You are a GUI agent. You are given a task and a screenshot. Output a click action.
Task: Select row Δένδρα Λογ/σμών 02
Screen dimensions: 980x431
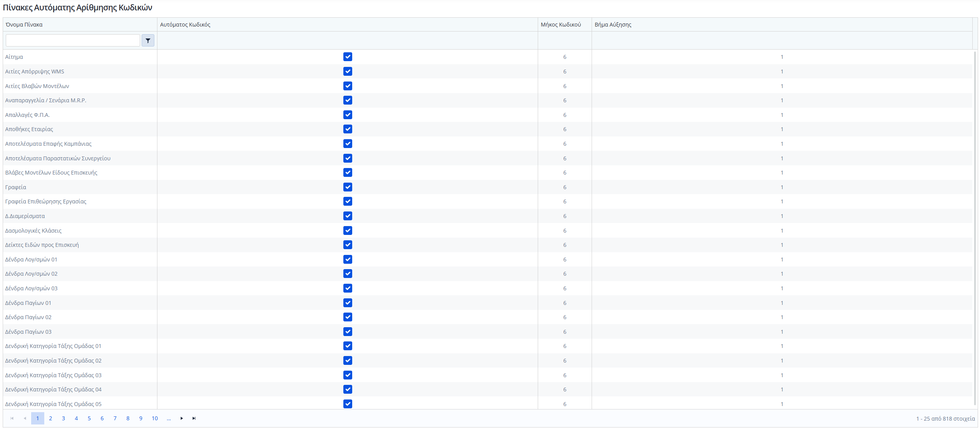click(488, 274)
